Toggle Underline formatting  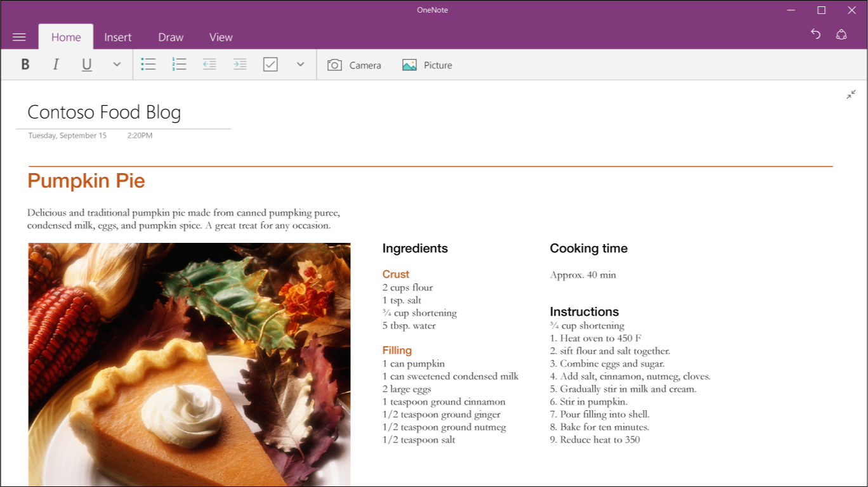pyautogui.click(x=87, y=65)
